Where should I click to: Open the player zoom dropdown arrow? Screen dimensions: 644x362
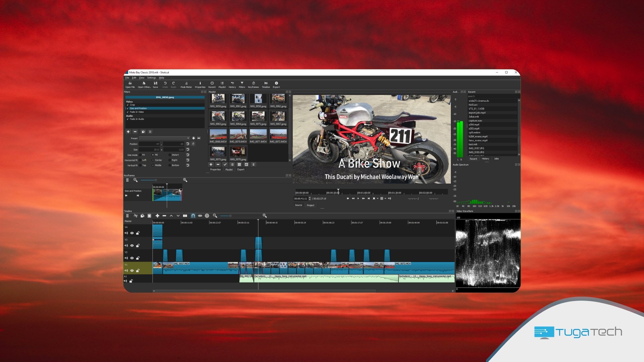(x=378, y=198)
